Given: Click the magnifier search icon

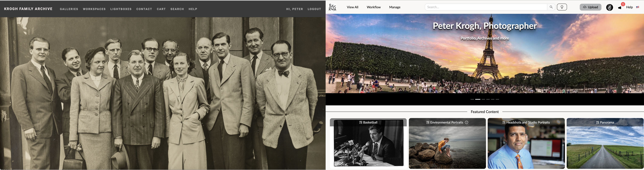Looking at the screenshot, I should point(551,7).
